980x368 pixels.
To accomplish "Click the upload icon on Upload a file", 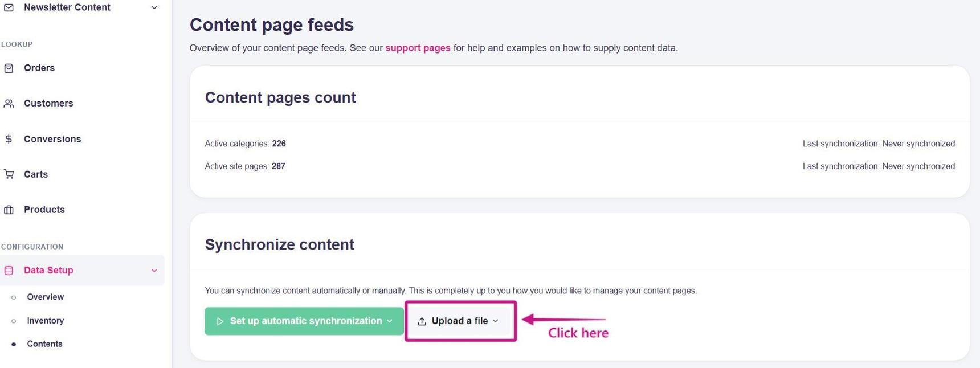I will click(x=422, y=321).
